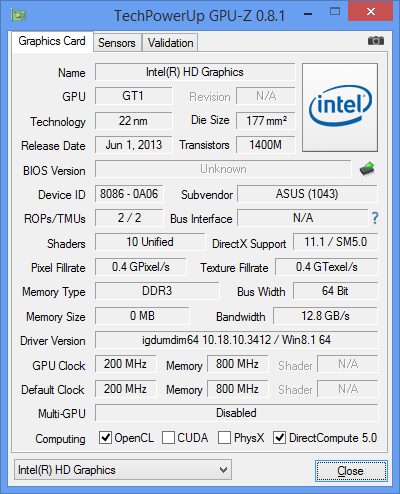This screenshot has height=494, width=400.
Task: Click the Texture Fillrate value 0.4 GTexel/s
Action: point(327,267)
